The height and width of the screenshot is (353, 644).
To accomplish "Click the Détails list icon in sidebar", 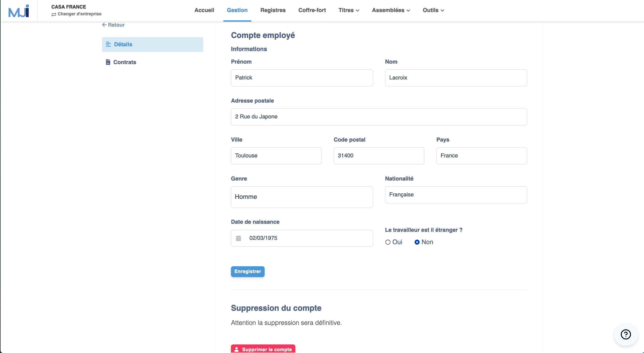I will 108,44.
